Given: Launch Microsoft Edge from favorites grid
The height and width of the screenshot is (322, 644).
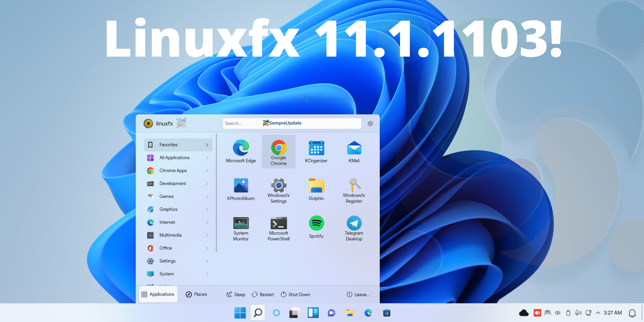Looking at the screenshot, I should (x=241, y=151).
